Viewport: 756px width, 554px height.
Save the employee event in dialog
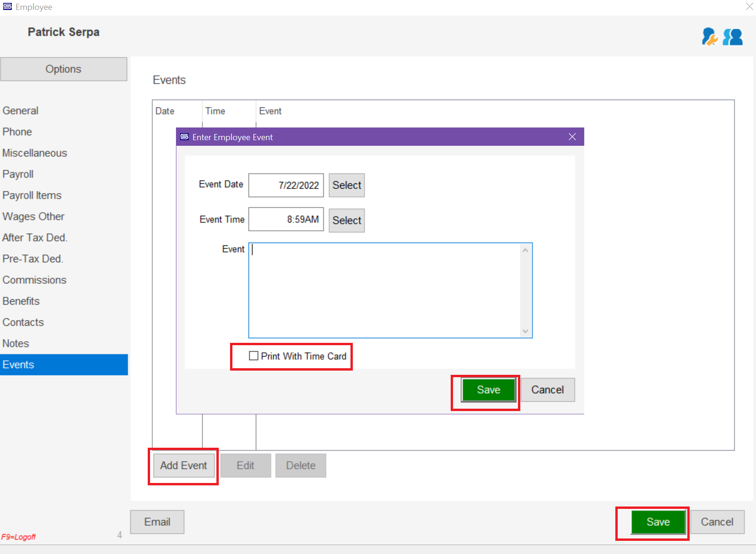click(488, 390)
